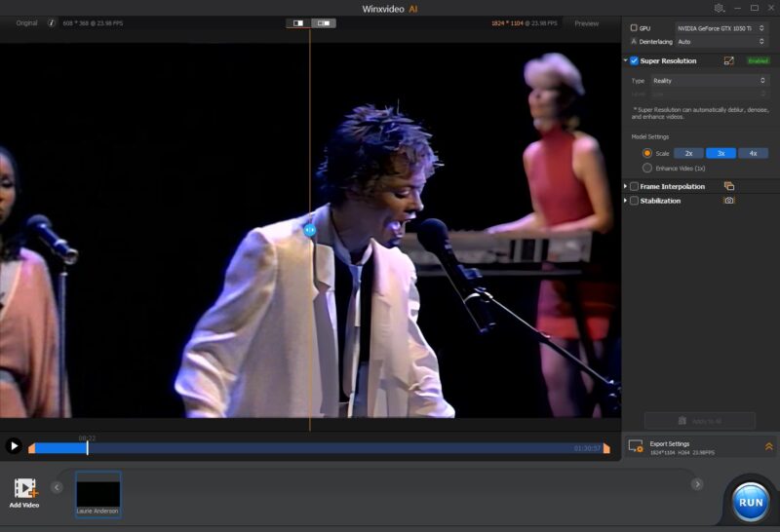
Task: Click the Stabilization camera icon
Action: click(x=728, y=201)
